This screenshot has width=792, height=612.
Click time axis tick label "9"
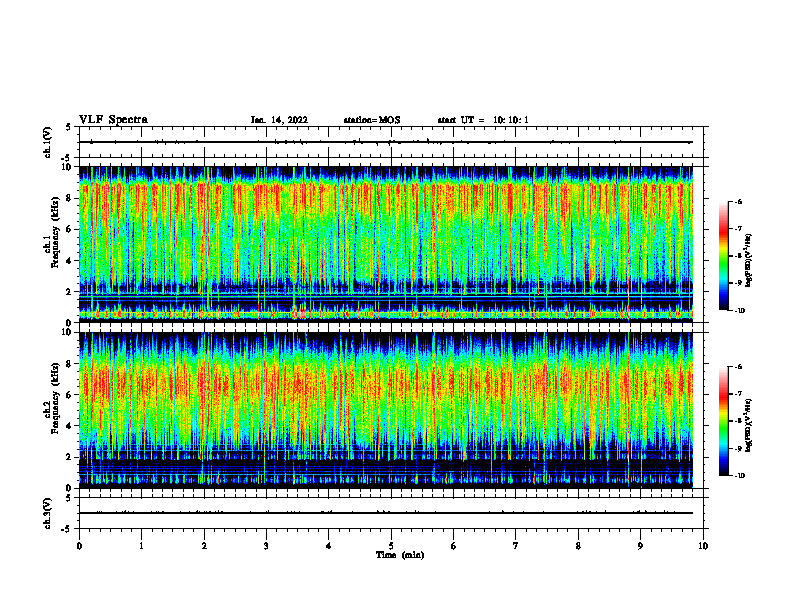(640, 546)
